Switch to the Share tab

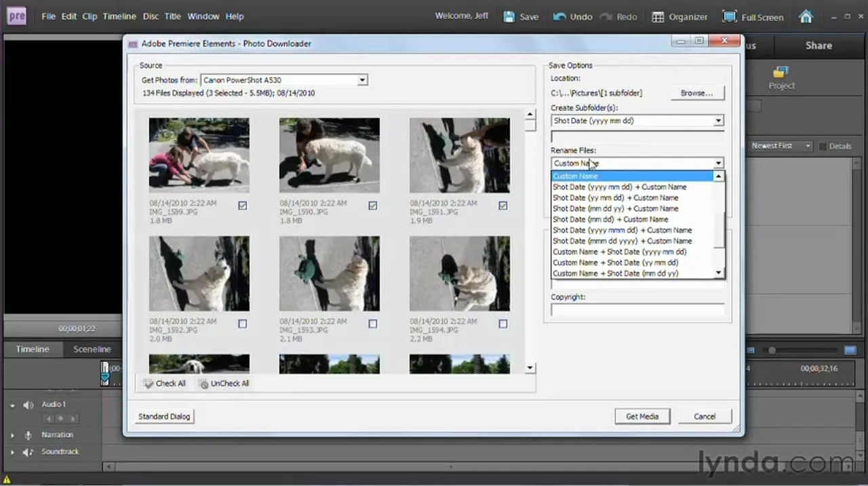pyautogui.click(x=818, y=45)
